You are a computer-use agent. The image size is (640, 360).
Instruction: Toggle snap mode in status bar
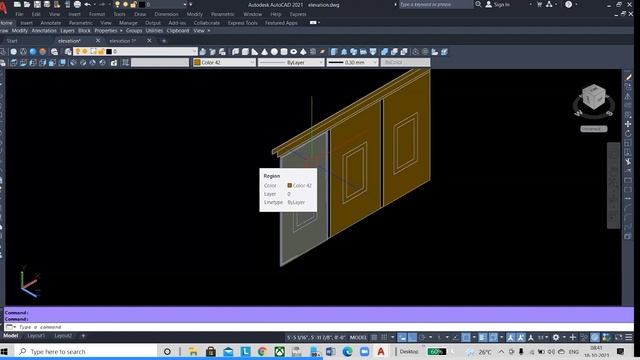[384, 338]
